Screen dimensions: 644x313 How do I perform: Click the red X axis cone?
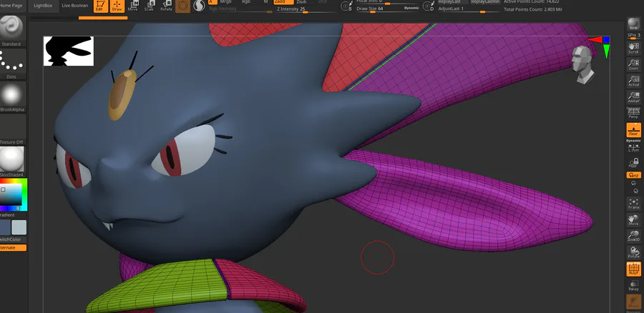pos(595,40)
